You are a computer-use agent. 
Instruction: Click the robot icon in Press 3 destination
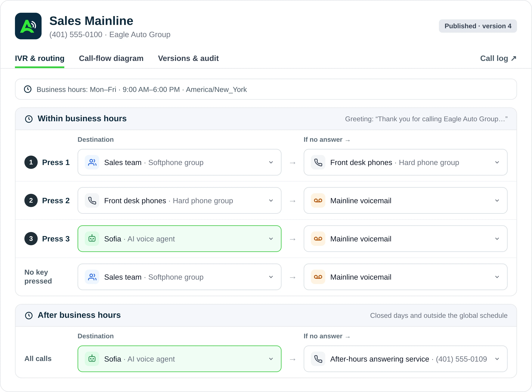(x=92, y=239)
